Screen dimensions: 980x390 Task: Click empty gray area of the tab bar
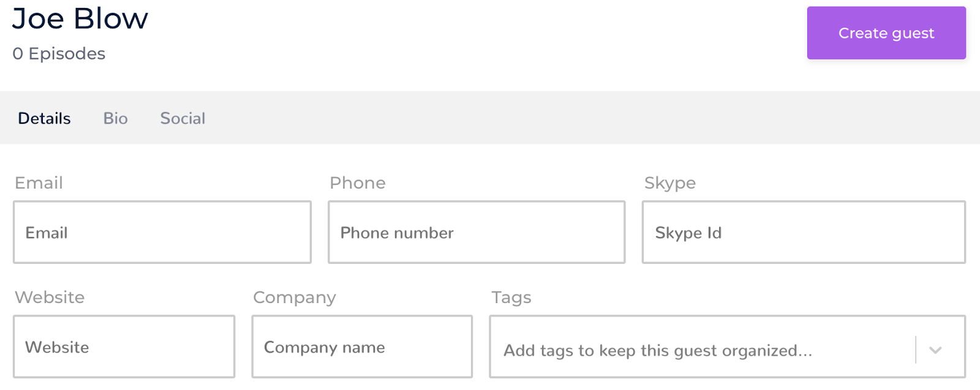pyautogui.click(x=551, y=118)
